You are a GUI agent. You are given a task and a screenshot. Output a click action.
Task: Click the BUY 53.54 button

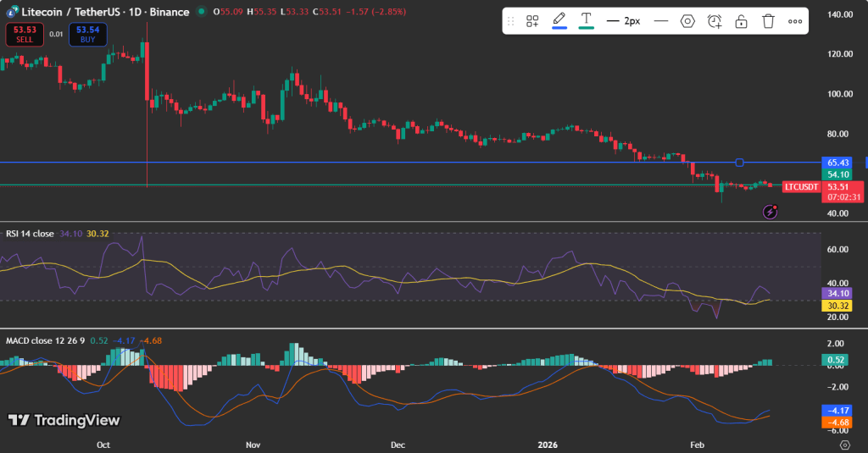click(88, 35)
